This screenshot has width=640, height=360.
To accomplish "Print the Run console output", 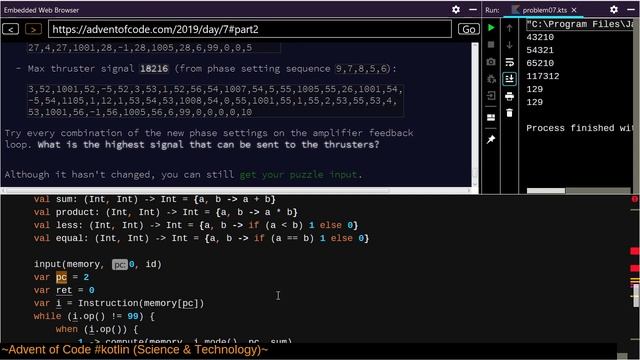I will point(509,96).
